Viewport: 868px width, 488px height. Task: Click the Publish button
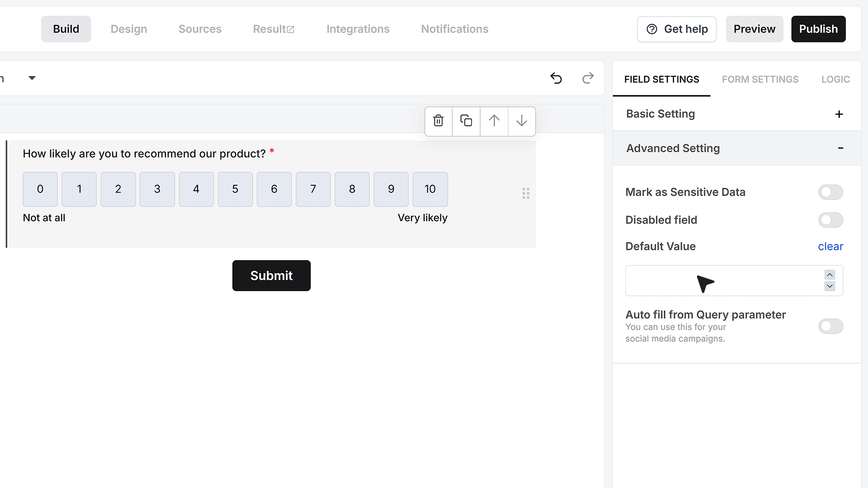click(818, 29)
